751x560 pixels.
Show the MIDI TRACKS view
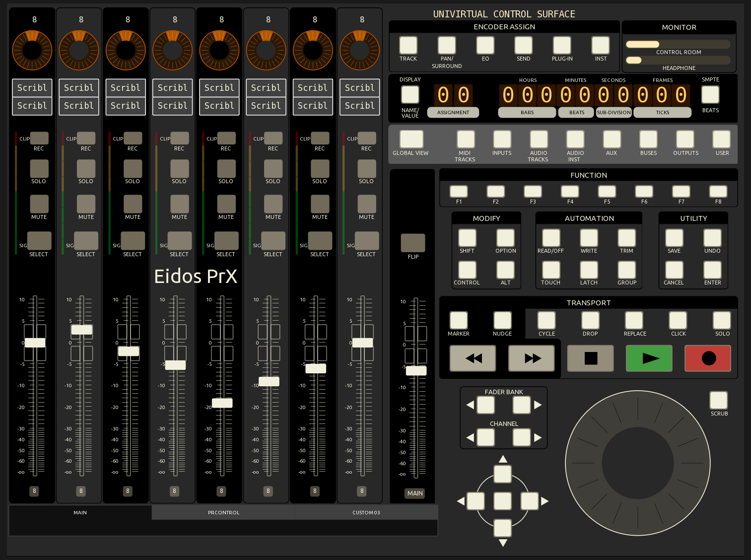point(466,140)
